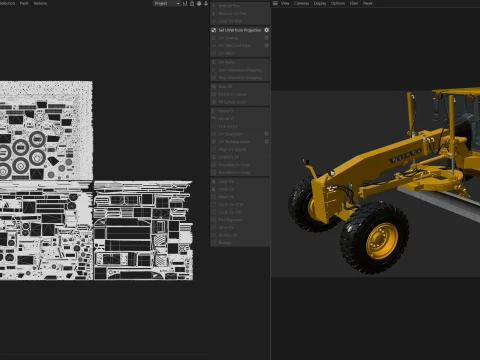
Task: Click the Paste UV icon
Action: coord(214,189)
